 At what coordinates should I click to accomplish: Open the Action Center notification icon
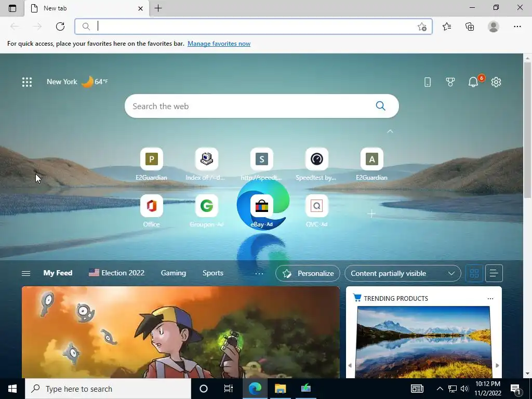click(515, 389)
